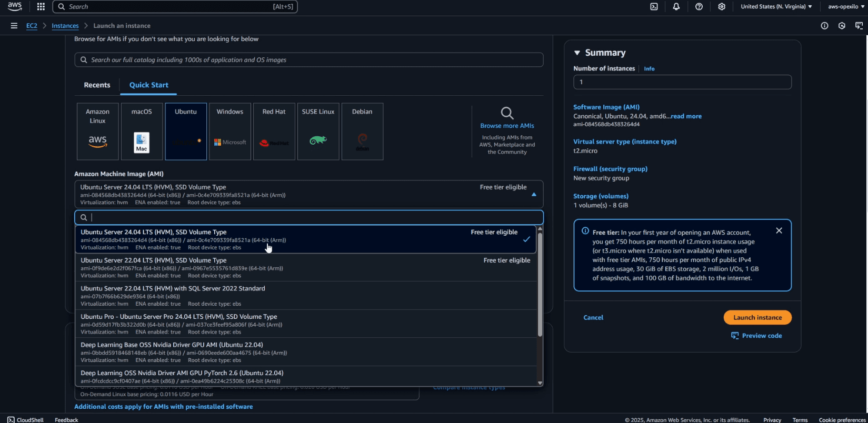Go to the EC2 breadcrumb link

click(32, 26)
